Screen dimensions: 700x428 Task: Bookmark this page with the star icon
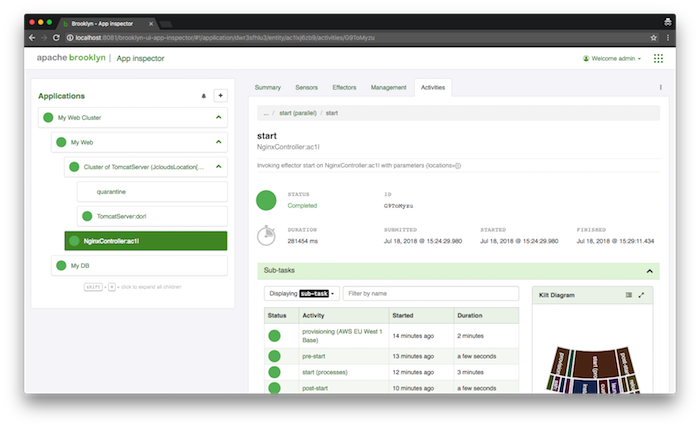tap(653, 37)
